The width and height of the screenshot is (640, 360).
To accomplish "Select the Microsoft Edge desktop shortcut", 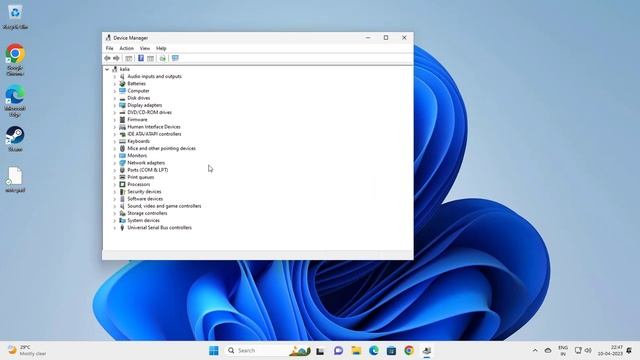I will [x=15, y=101].
